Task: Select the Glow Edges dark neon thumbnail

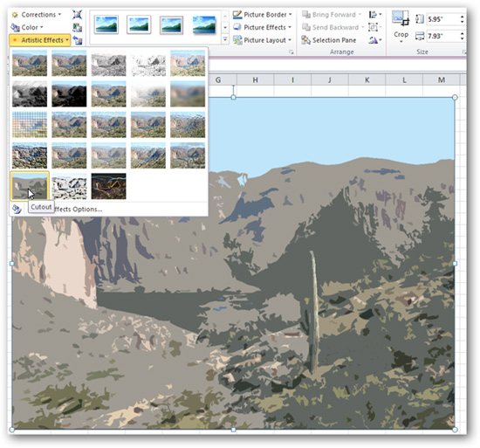Action: (109, 186)
